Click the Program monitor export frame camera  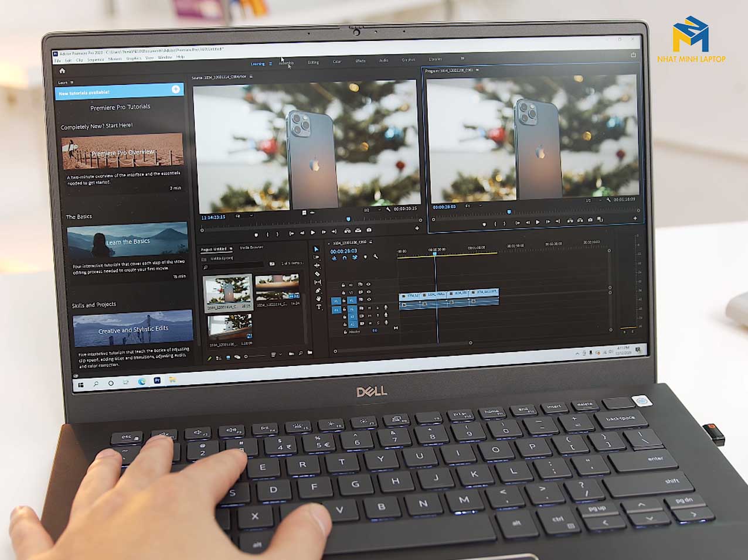point(590,220)
